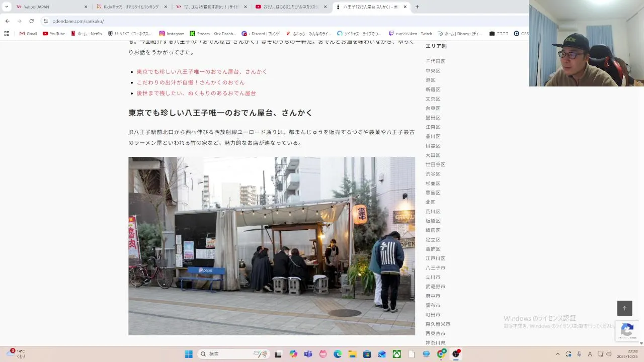Open the U-NEXT bookmark
The height and width of the screenshot is (362, 644).
tap(130, 34)
